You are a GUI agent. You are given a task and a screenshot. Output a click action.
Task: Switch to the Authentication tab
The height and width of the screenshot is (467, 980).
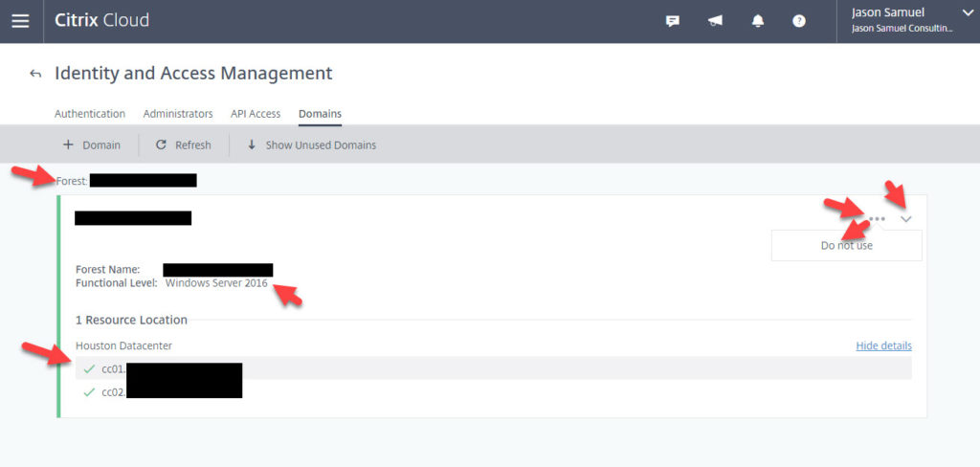pos(90,113)
